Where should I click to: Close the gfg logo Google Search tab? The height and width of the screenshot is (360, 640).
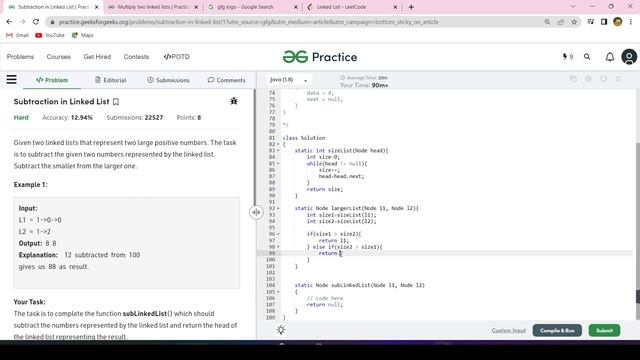click(296, 7)
